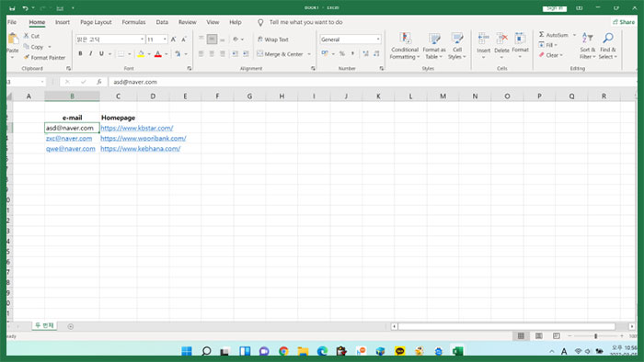Open the font name combo box

tap(109, 40)
